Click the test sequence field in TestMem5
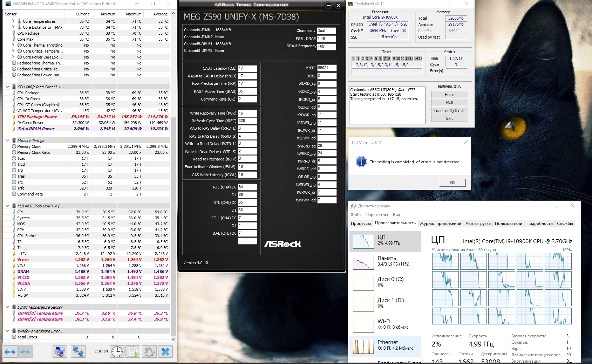This screenshot has height=364, width=592. (x=387, y=65)
